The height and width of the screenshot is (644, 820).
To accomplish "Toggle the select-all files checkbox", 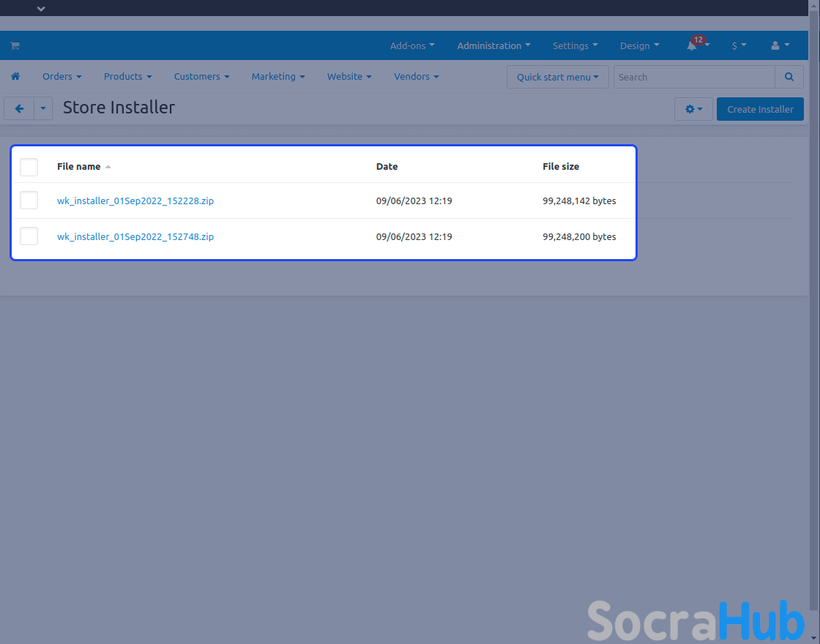I will pyautogui.click(x=29, y=167).
